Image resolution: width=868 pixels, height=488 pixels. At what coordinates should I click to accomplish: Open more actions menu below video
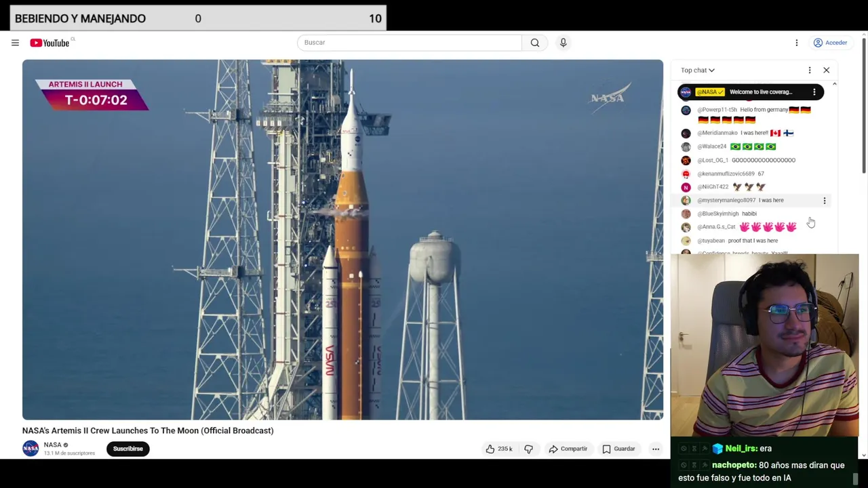[x=656, y=449]
